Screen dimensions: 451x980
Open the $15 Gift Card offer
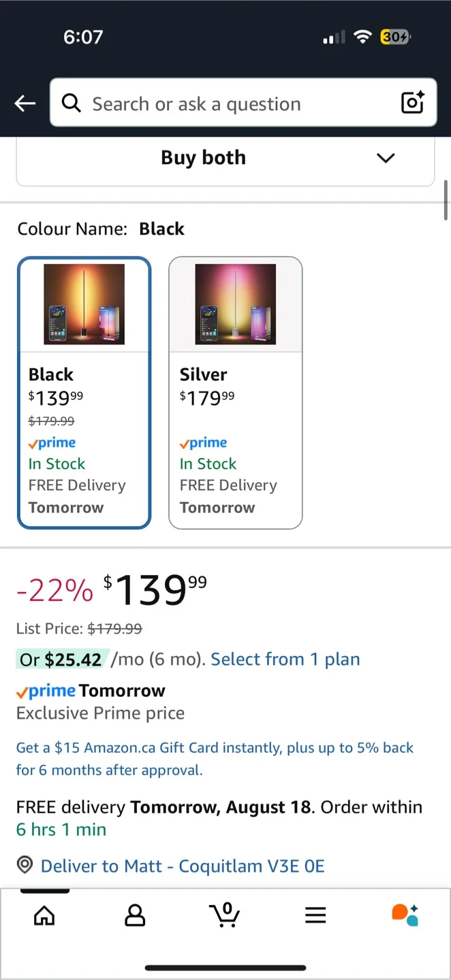[x=215, y=758]
